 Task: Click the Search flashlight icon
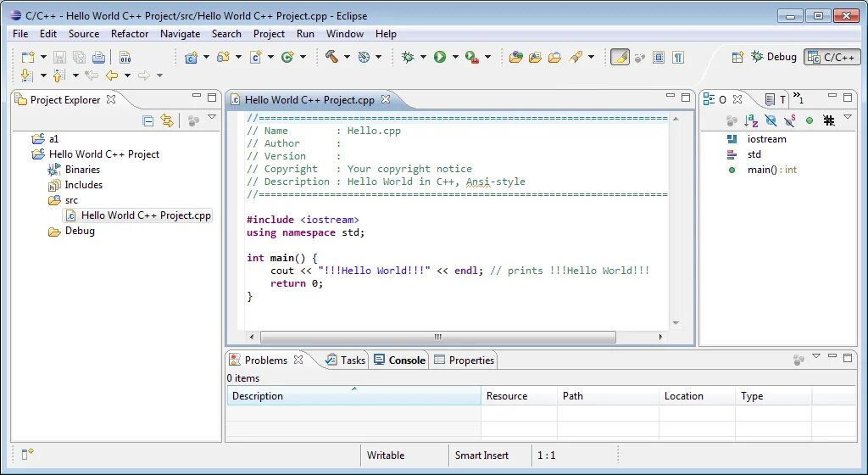[x=576, y=57]
